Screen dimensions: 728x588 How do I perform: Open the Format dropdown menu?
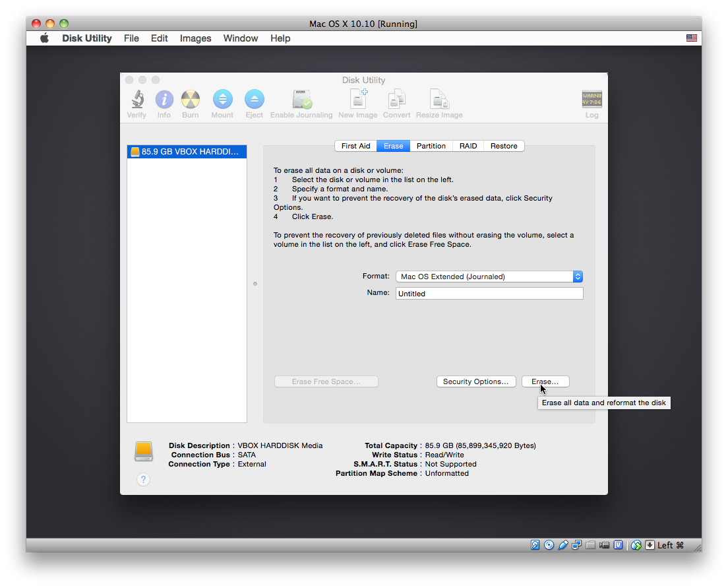[489, 277]
